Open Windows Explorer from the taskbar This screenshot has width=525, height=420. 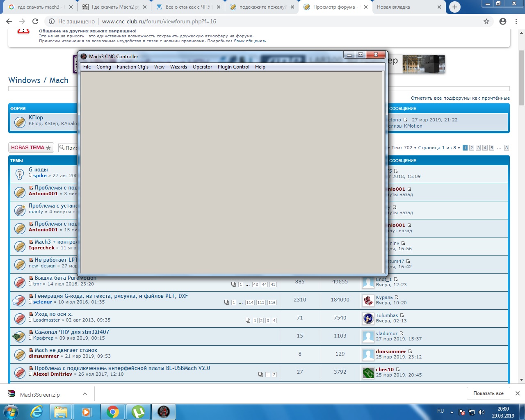pyautogui.click(x=61, y=412)
